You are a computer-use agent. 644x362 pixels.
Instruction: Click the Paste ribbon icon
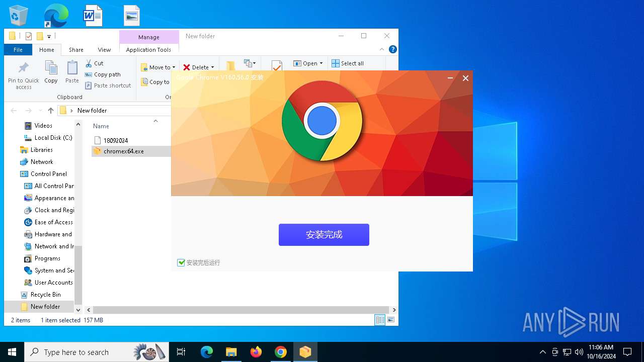pyautogui.click(x=72, y=72)
